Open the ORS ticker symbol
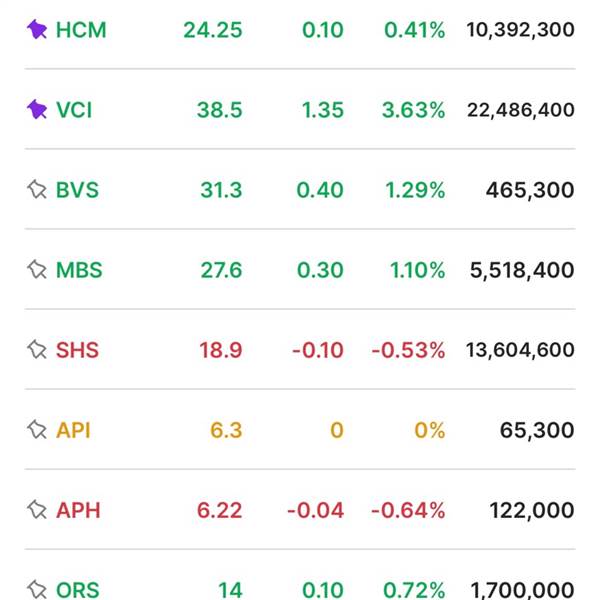The width and height of the screenshot is (600, 600). coord(77,590)
